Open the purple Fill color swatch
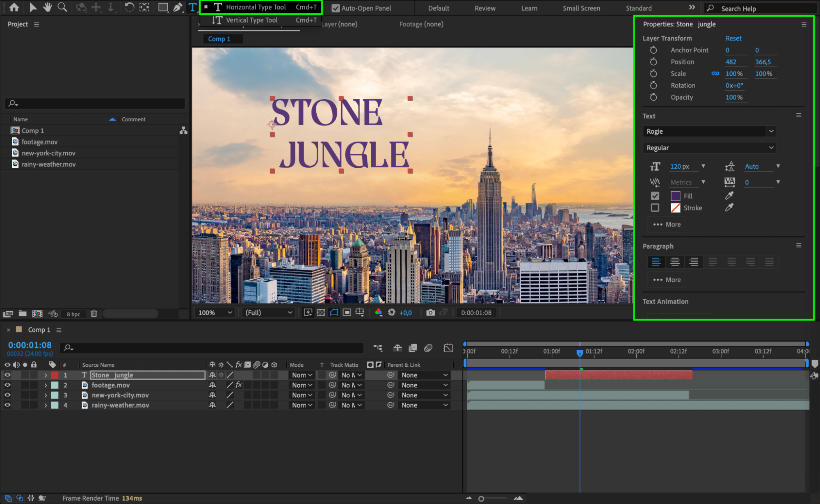820x504 pixels. coord(675,196)
